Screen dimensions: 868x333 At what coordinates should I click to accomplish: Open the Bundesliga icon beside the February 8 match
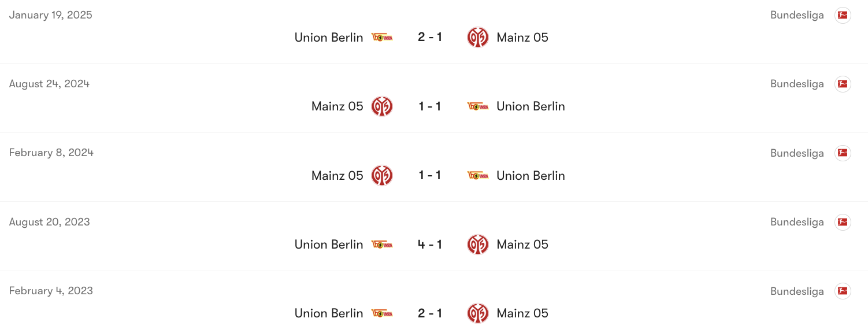tap(843, 153)
